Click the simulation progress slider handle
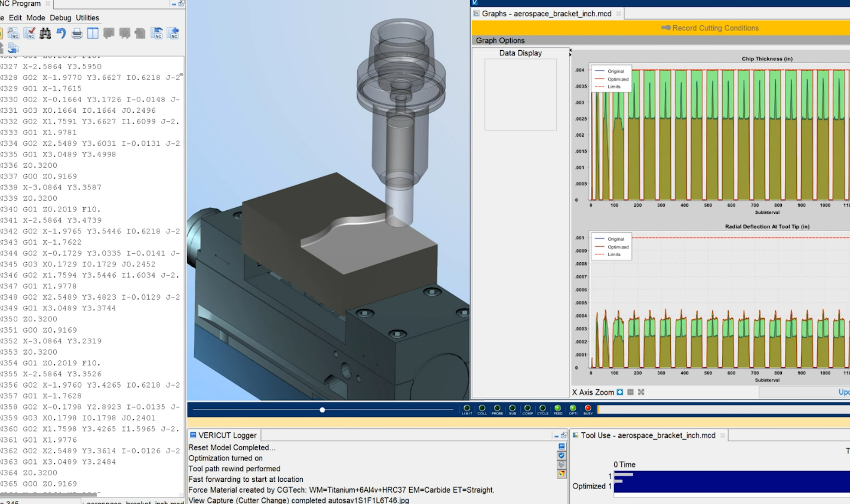Image resolution: width=850 pixels, height=504 pixels. tap(323, 410)
